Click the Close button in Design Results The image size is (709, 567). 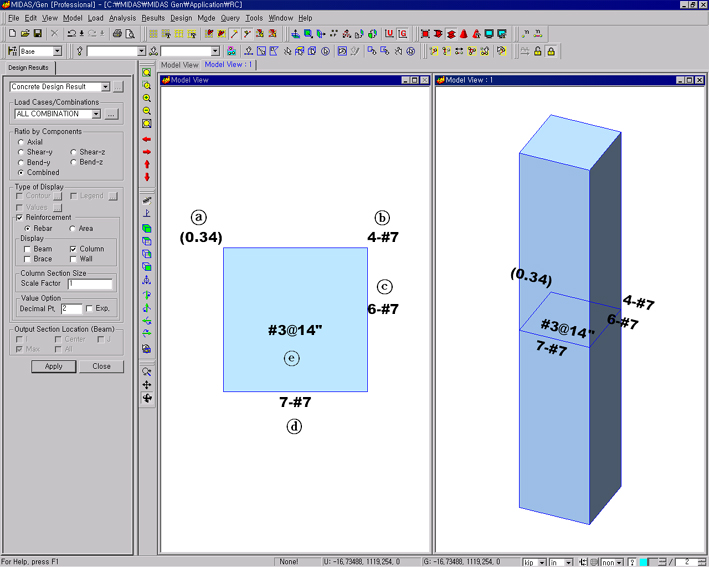coord(101,366)
